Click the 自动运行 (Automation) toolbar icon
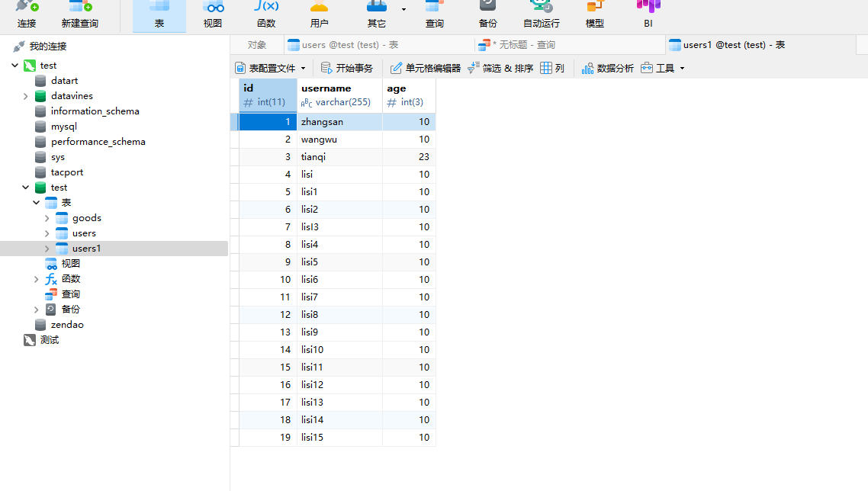Screen dimensions: 868x491 coord(541,14)
